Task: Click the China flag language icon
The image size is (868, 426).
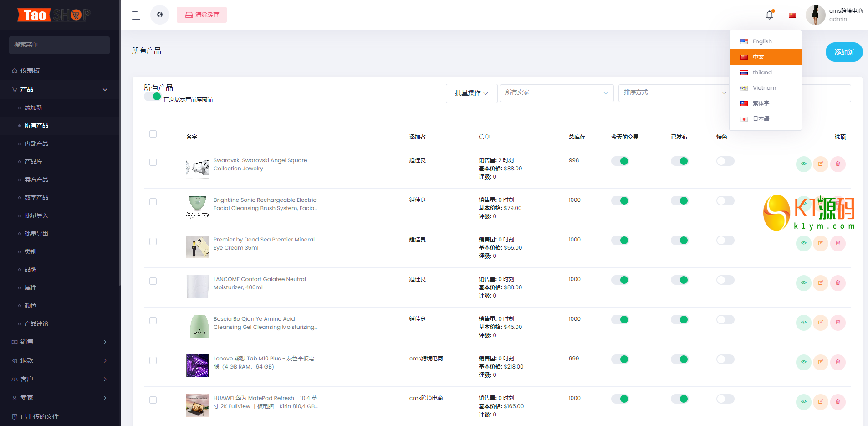Action: tap(792, 15)
